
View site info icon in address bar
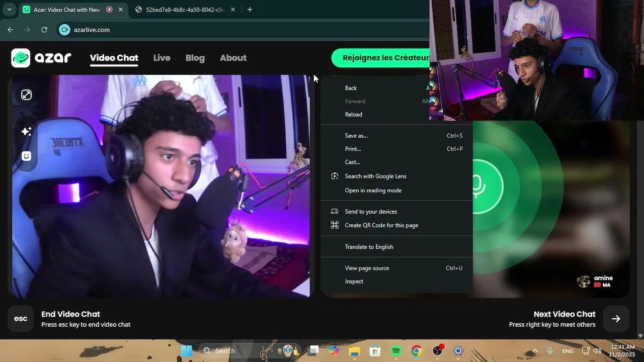click(x=64, y=30)
